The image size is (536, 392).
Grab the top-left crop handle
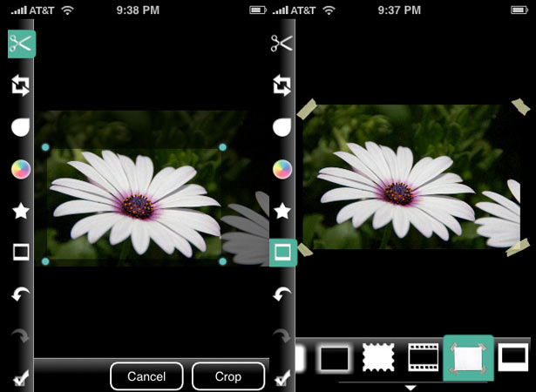coord(45,147)
